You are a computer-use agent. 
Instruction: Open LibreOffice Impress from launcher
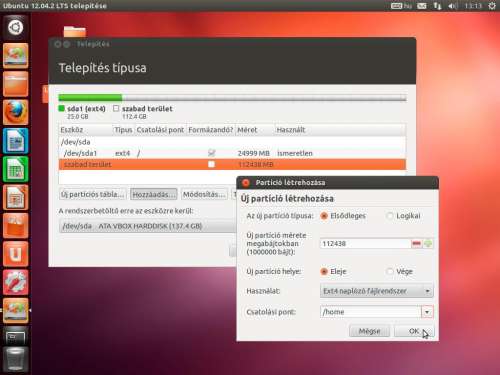[15, 197]
